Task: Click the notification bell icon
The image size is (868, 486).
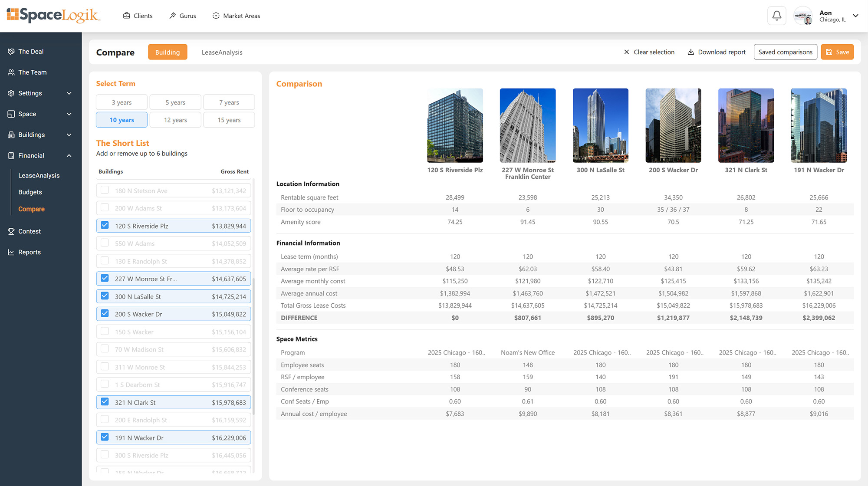Action: (776, 16)
